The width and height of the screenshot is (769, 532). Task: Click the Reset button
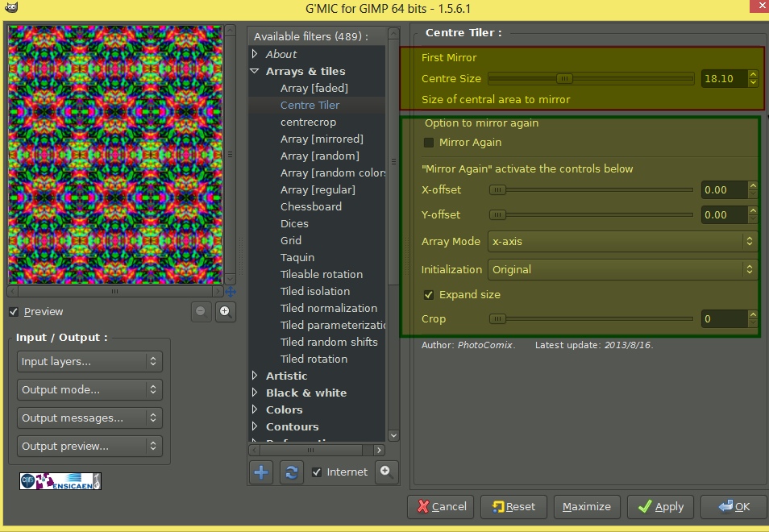[x=513, y=506]
